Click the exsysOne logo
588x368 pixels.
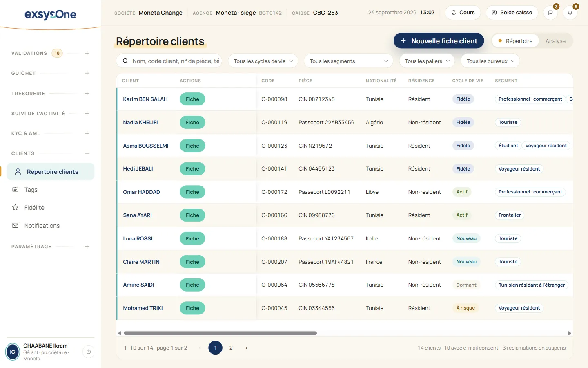[50, 15]
